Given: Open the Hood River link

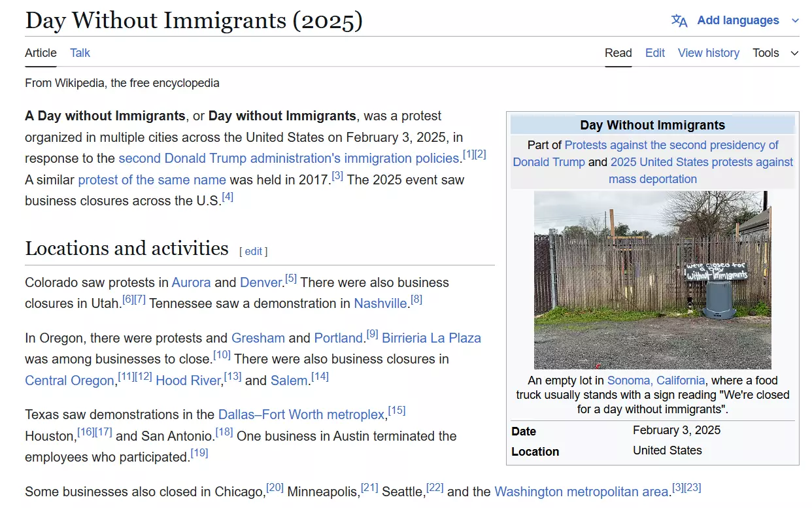Looking at the screenshot, I should pos(188,381).
